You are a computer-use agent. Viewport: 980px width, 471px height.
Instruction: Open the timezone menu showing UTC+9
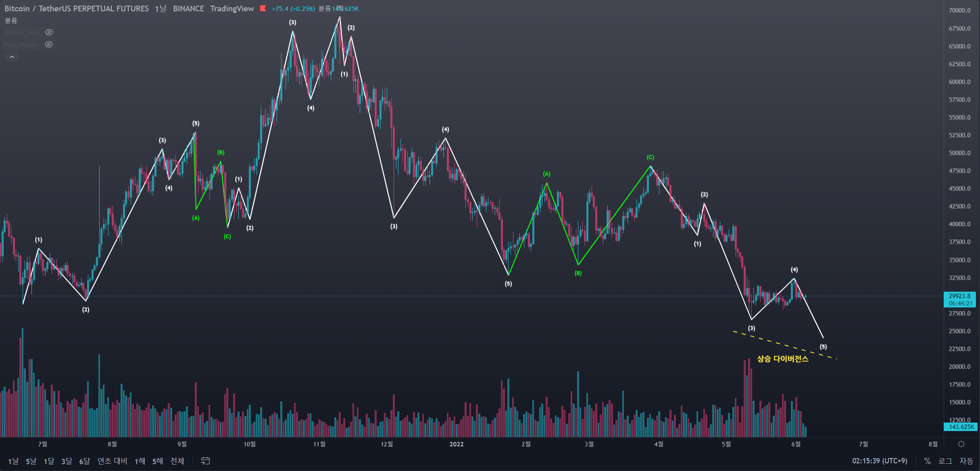click(x=879, y=461)
